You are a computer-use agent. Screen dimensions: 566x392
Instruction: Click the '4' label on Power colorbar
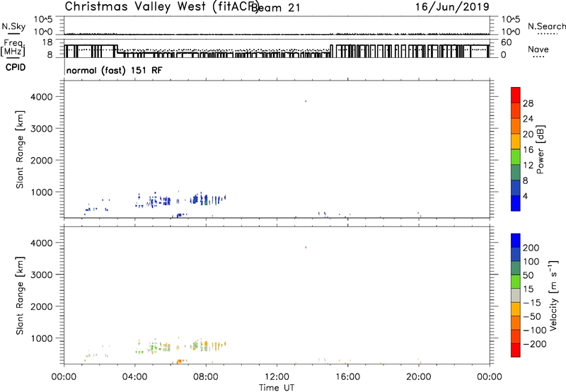[x=525, y=196]
